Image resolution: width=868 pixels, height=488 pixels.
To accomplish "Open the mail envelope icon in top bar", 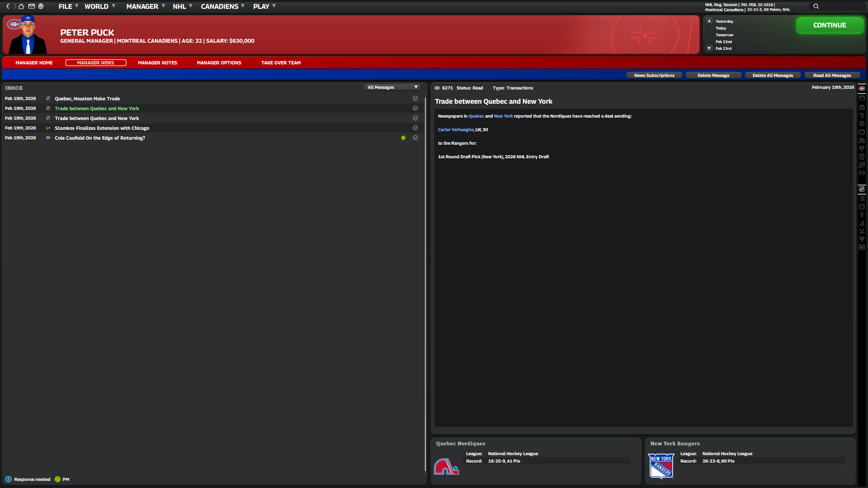I will (x=32, y=6).
